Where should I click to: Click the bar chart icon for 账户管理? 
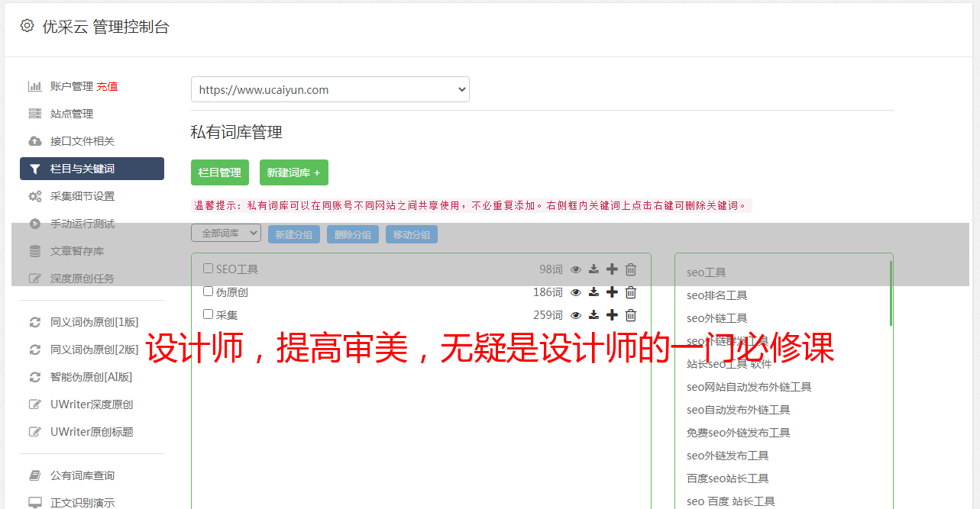point(35,86)
